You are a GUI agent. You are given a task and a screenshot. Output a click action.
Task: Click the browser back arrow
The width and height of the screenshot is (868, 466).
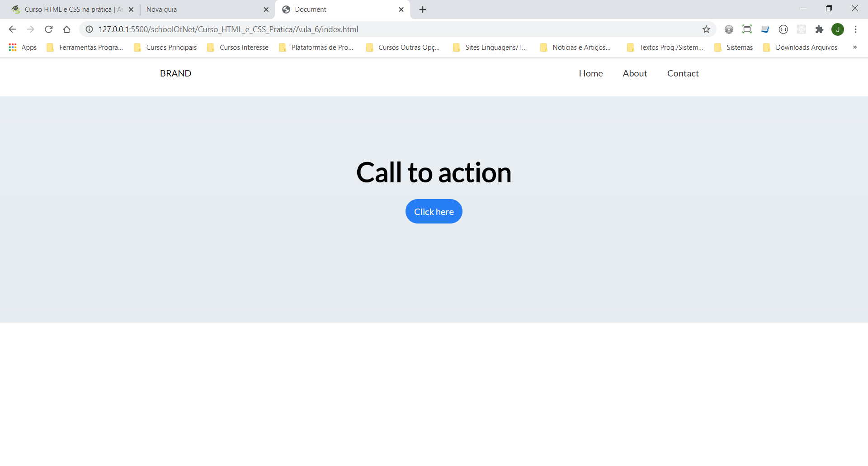pyautogui.click(x=12, y=29)
